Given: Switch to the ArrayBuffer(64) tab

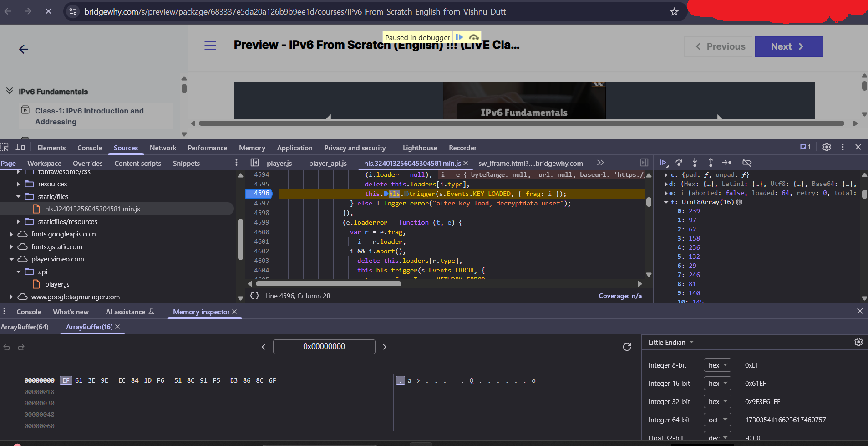Looking at the screenshot, I should coord(25,327).
